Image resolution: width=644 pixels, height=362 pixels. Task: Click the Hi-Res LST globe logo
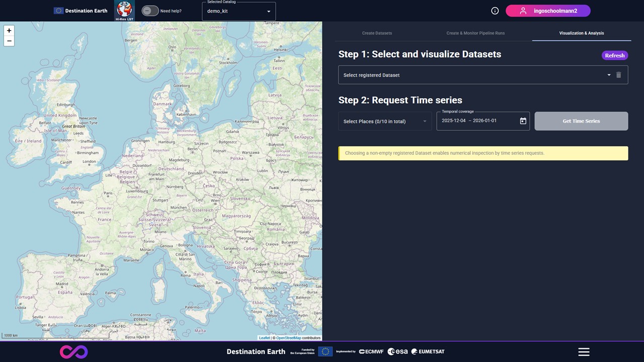tap(124, 11)
